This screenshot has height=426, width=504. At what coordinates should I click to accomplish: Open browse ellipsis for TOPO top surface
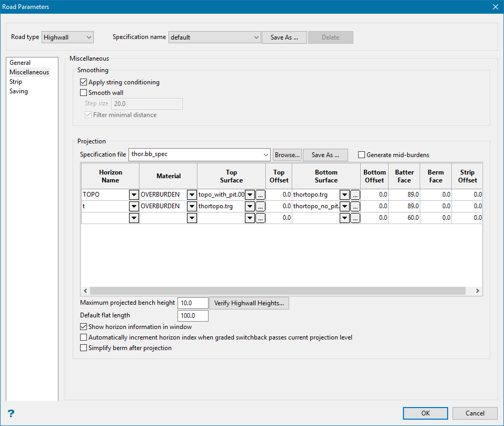(x=260, y=195)
